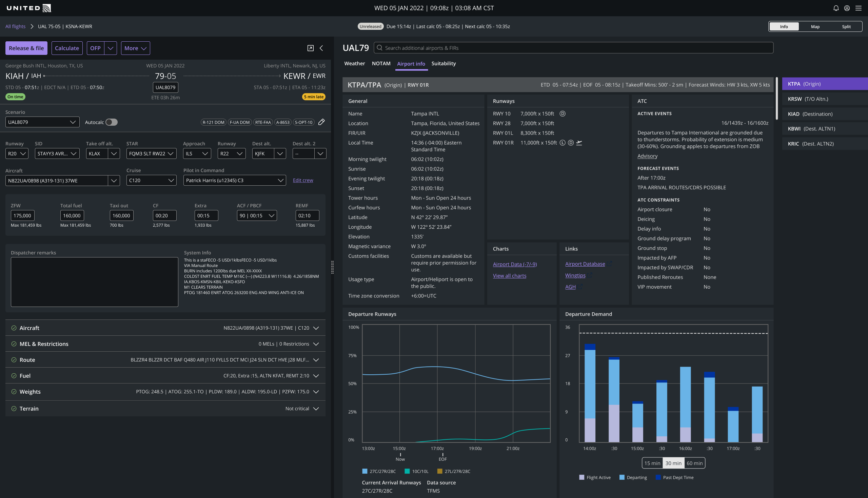Open the Suitability tab
Screen dimensions: 868x498
[443, 64]
